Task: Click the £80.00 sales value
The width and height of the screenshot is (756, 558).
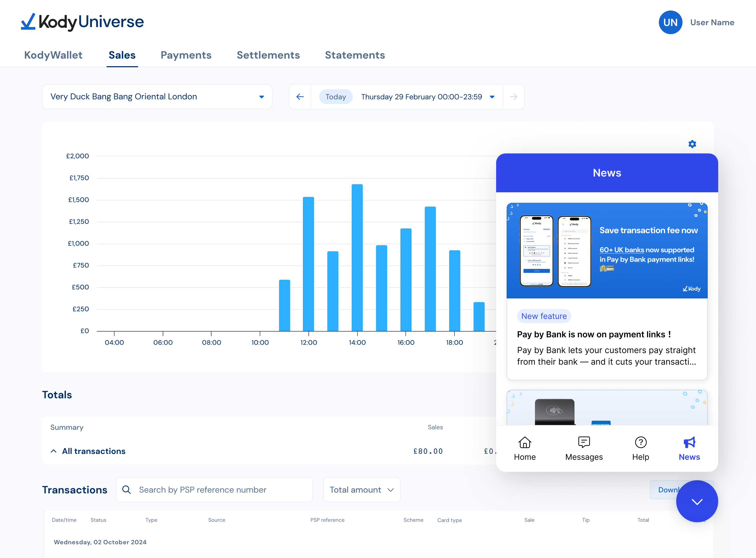Action: click(428, 451)
